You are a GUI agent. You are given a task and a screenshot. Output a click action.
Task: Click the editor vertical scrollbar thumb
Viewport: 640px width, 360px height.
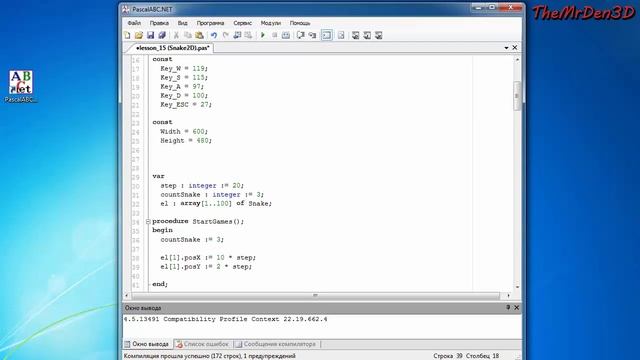click(x=517, y=96)
